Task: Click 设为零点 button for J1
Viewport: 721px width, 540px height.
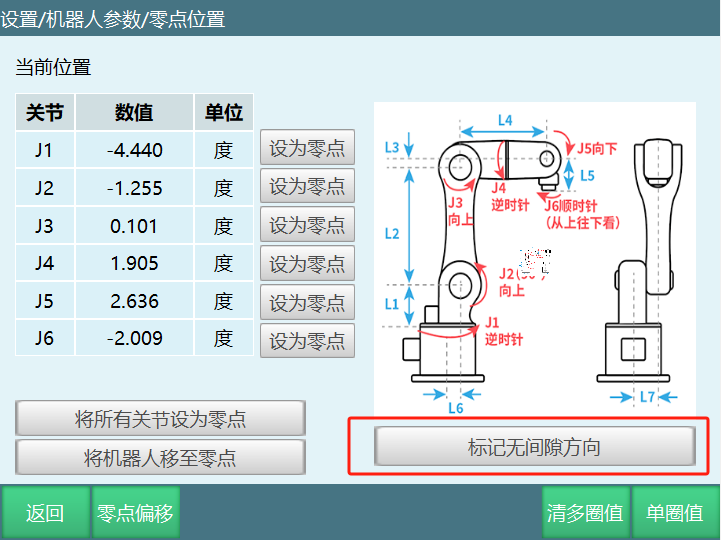Action: [307, 149]
